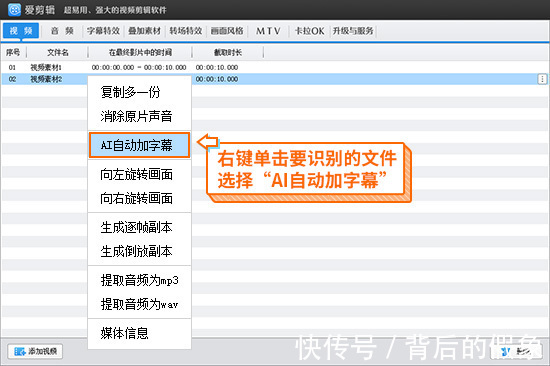The height and width of the screenshot is (366, 550).
Task: Click the 文件名 column header
Action: tap(58, 53)
